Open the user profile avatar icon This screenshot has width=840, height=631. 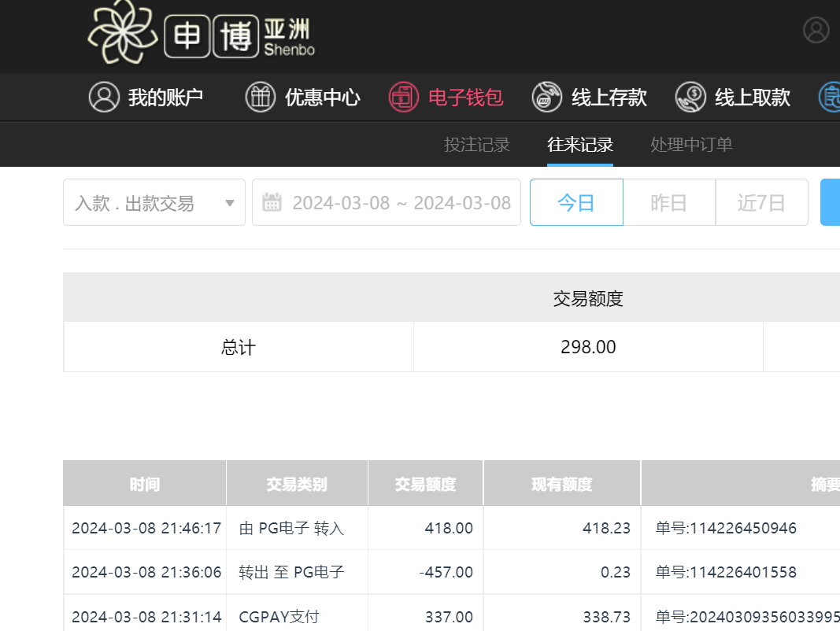coord(816,30)
